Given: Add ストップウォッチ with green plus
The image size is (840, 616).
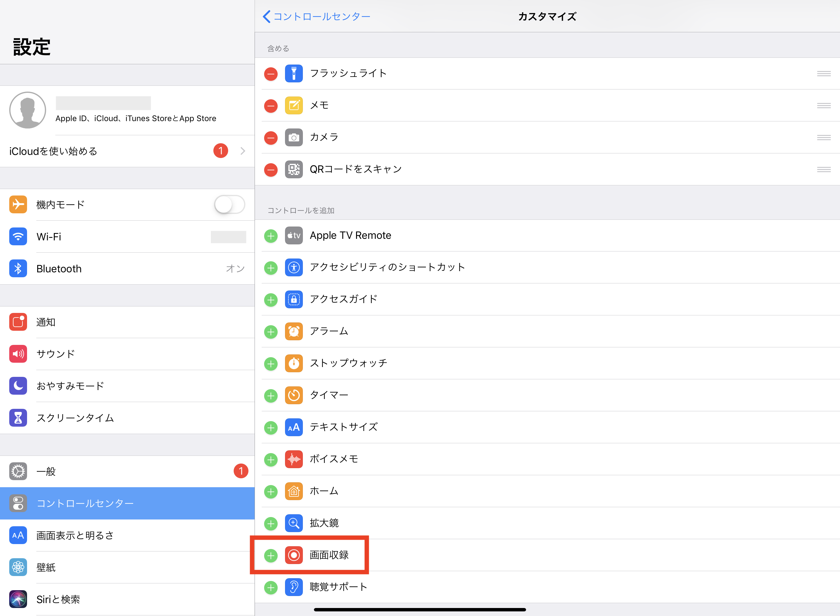Looking at the screenshot, I should pyautogui.click(x=271, y=364).
